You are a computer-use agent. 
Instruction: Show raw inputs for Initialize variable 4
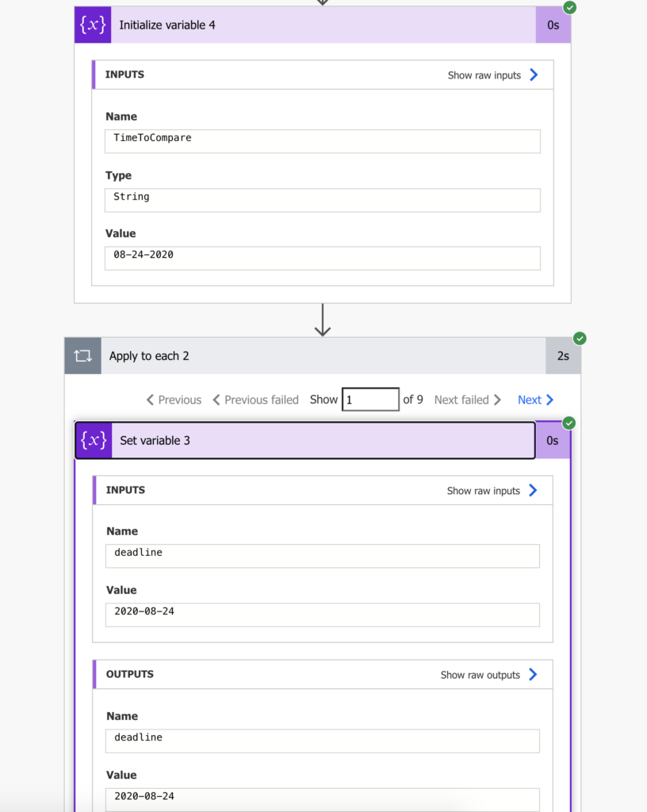(484, 75)
